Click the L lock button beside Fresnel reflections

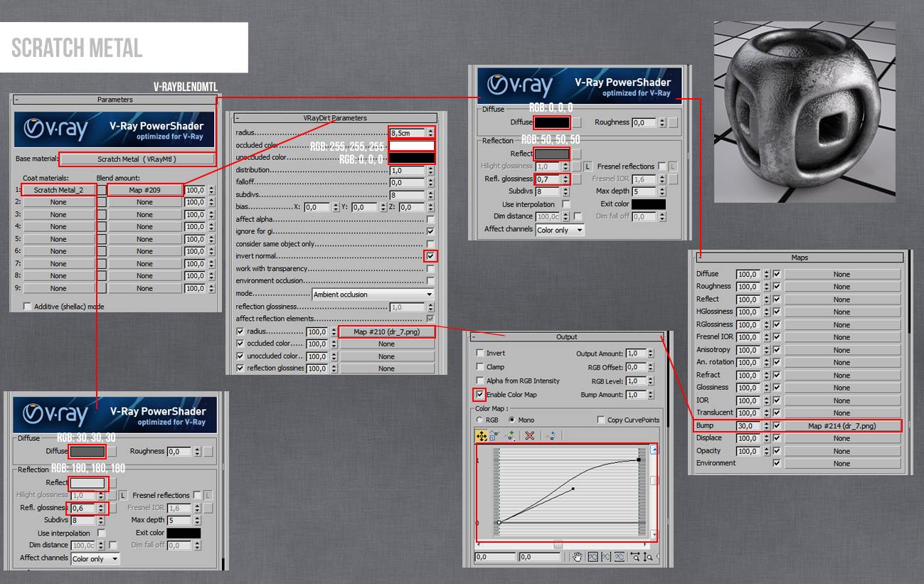(x=673, y=166)
